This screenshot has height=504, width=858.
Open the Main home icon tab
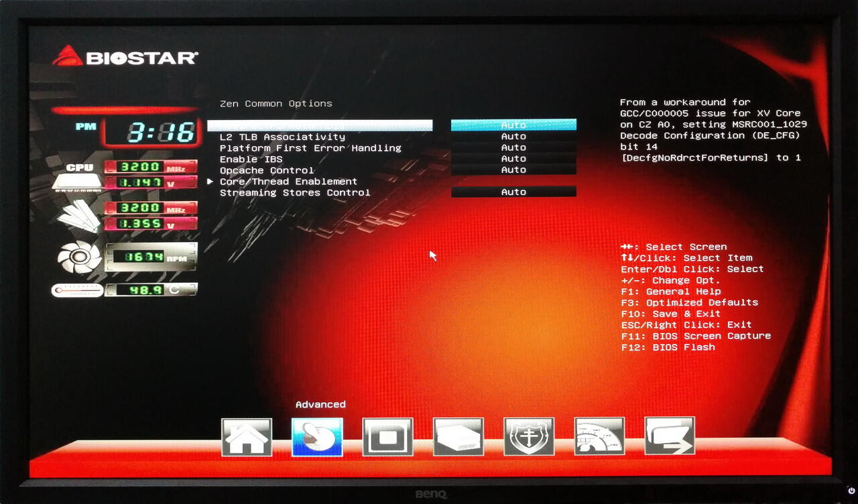(x=247, y=437)
